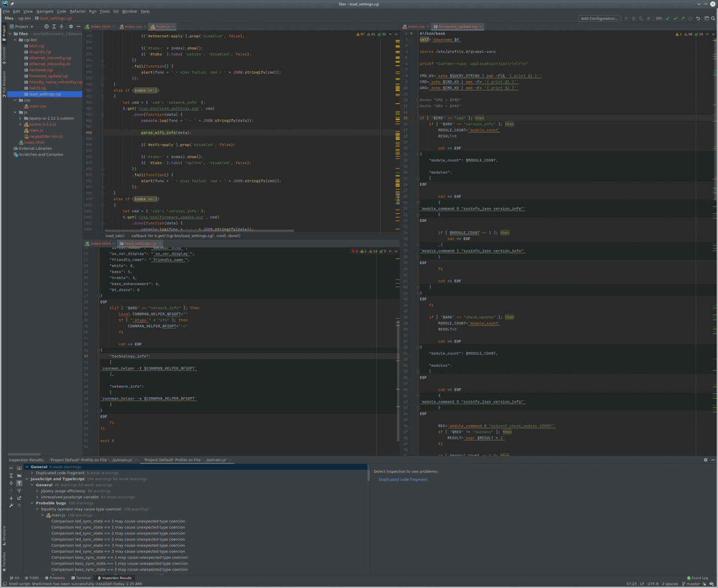This screenshot has height=588, width=718.
Task: Click Add Configuration button
Action: [599, 18]
